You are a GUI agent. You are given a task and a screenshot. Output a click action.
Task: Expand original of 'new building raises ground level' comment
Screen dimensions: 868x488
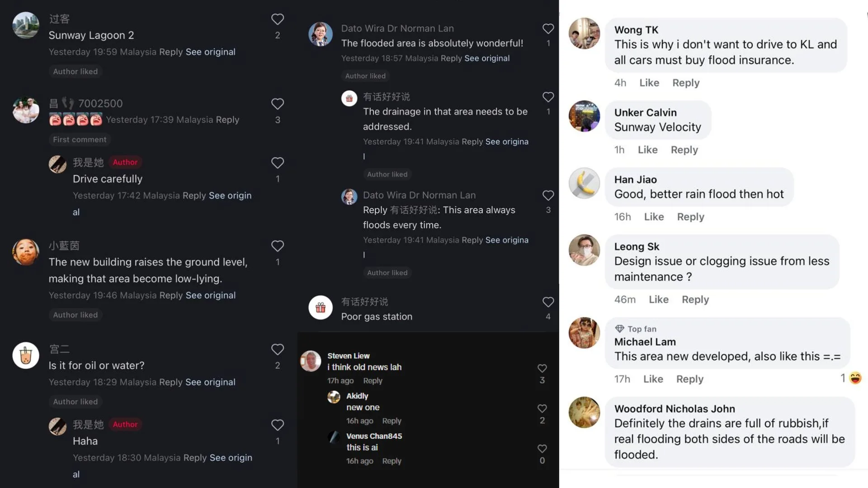click(210, 296)
